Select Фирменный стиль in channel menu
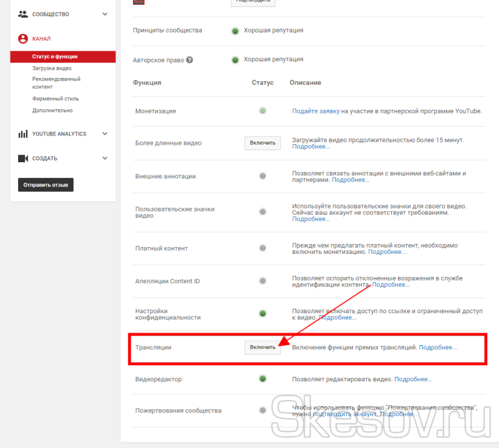Screen dimensions: 499x448 click(56, 99)
